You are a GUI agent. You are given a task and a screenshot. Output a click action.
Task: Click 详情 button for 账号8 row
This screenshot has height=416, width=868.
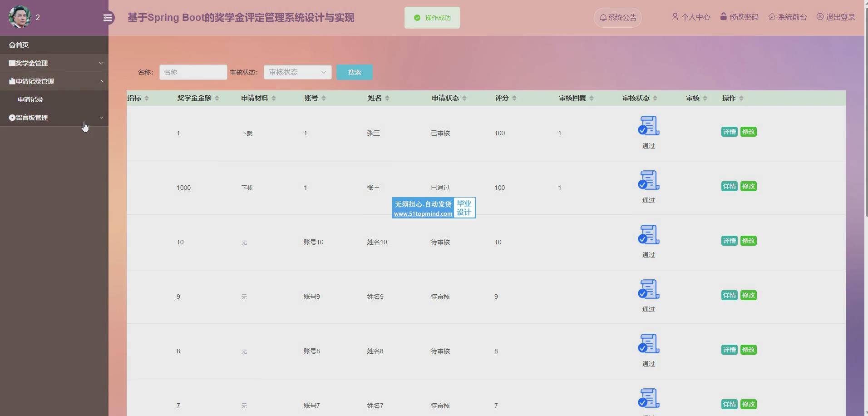click(729, 350)
